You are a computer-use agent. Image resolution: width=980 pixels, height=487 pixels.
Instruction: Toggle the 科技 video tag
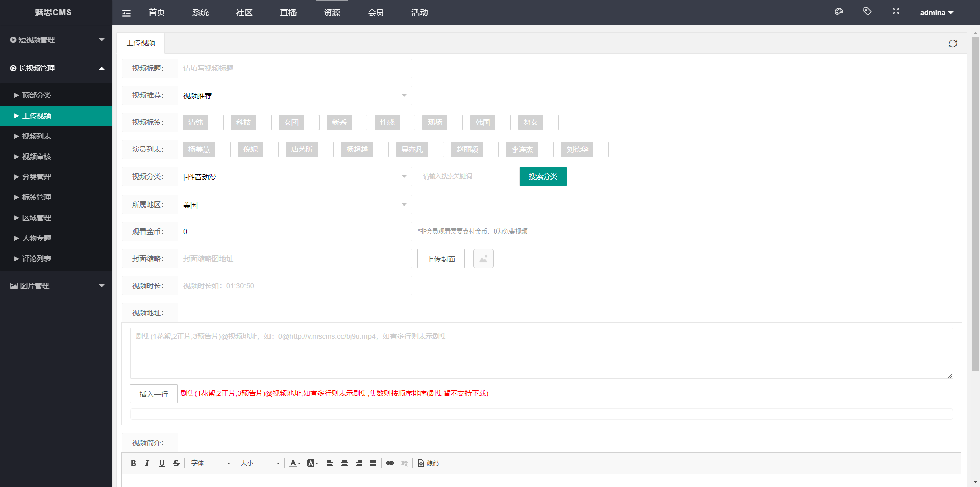point(251,122)
